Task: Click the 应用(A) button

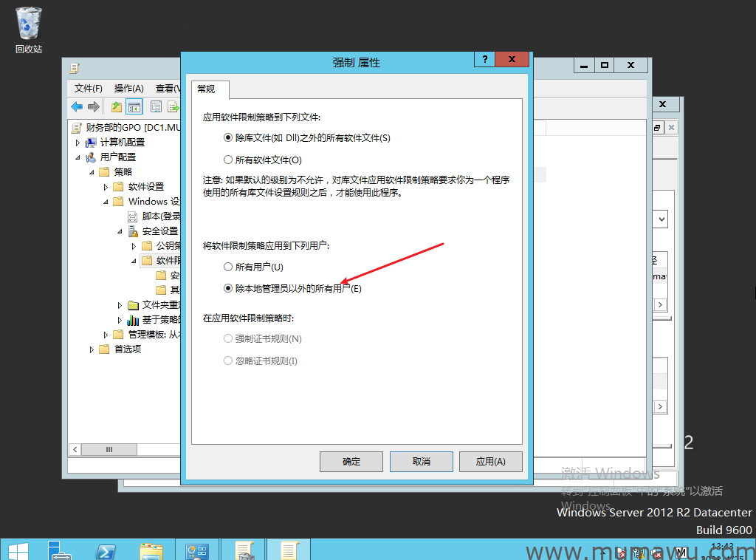Action: click(x=490, y=462)
